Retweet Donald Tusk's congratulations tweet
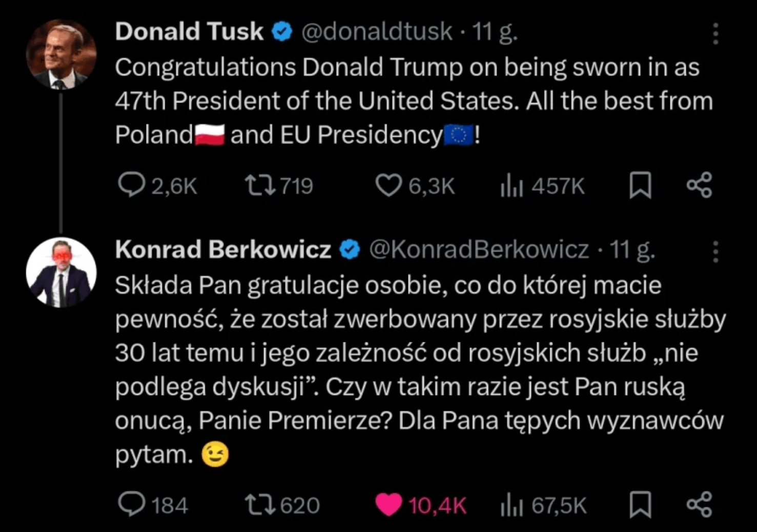 click(x=259, y=186)
